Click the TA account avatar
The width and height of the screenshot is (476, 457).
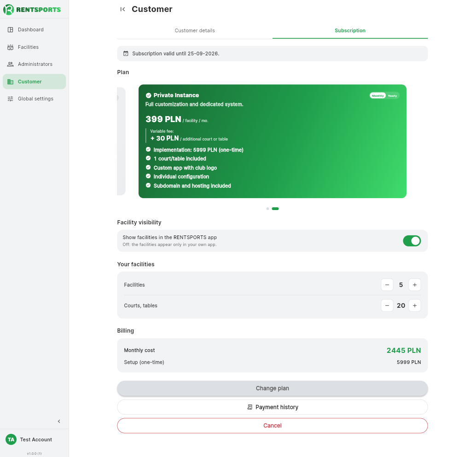(x=11, y=439)
